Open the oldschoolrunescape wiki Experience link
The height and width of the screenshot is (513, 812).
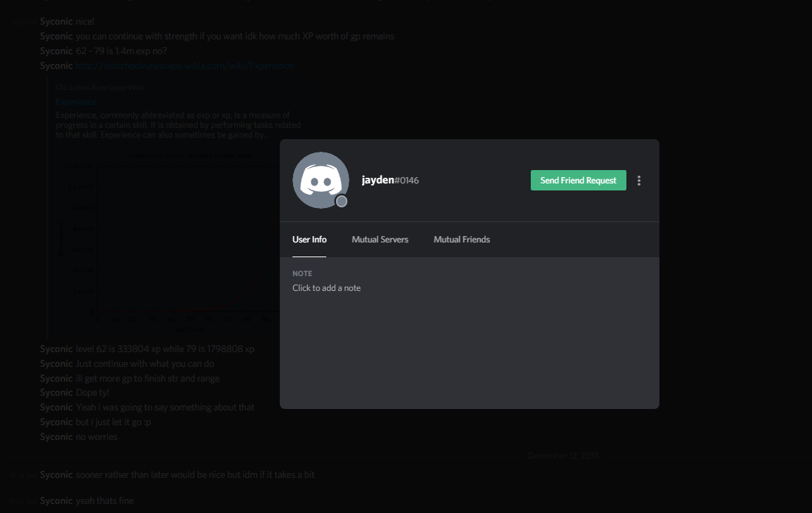point(184,66)
